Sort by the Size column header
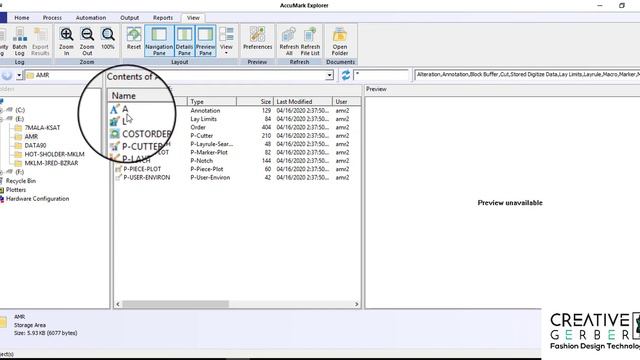Image resolution: width=640 pixels, height=360 pixels. [x=255, y=101]
